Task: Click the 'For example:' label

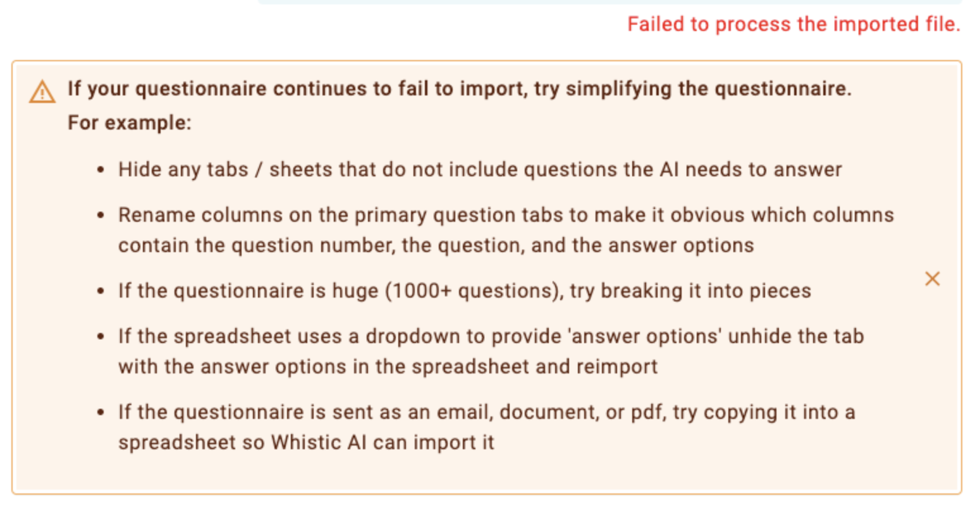Action: 129,122
